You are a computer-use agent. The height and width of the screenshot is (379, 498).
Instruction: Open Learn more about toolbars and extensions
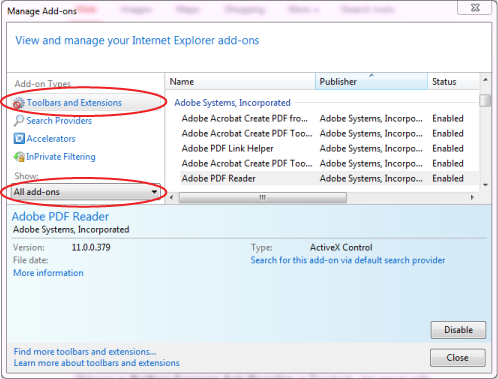[97, 363]
